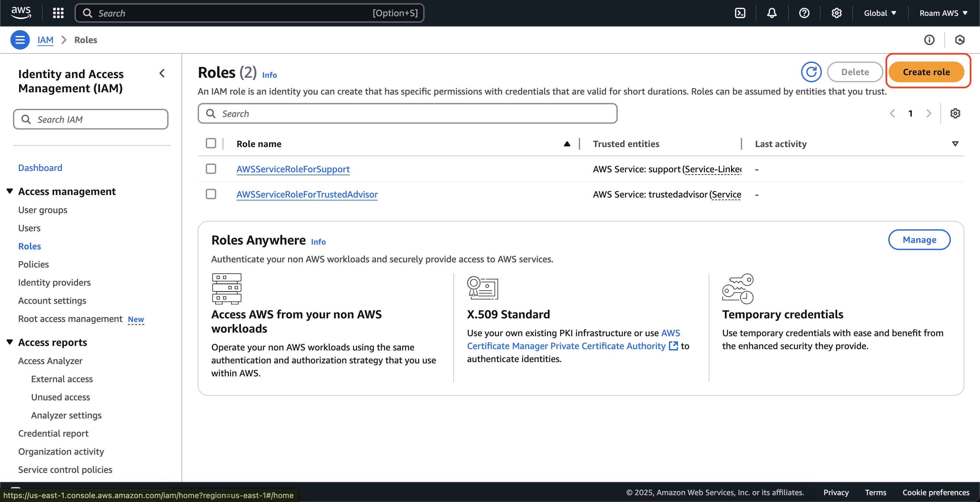Open notifications bell icon
The height and width of the screenshot is (502, 980).
(772, 13)
